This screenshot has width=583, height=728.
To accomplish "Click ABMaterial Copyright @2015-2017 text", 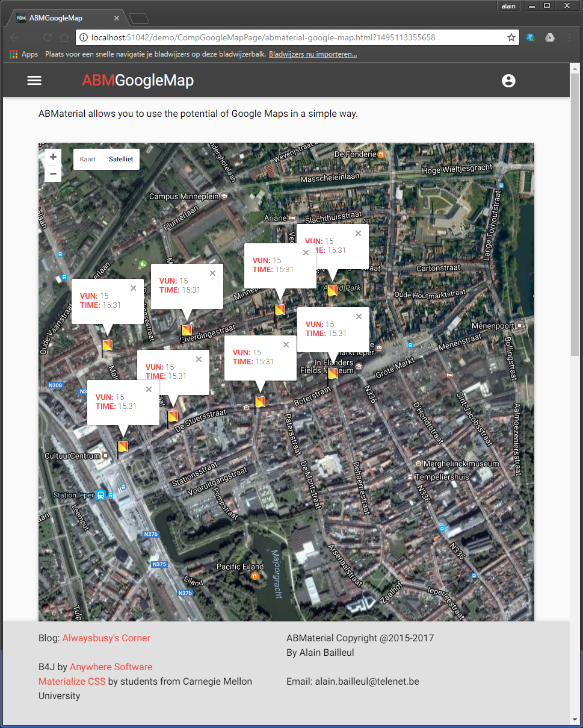I will pos(360,638).
